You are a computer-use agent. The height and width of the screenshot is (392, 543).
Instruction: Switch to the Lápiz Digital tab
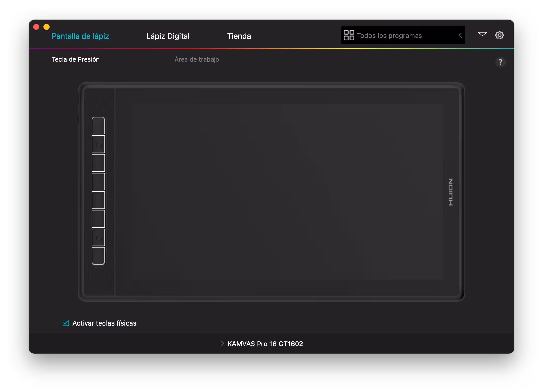point(168,36)
